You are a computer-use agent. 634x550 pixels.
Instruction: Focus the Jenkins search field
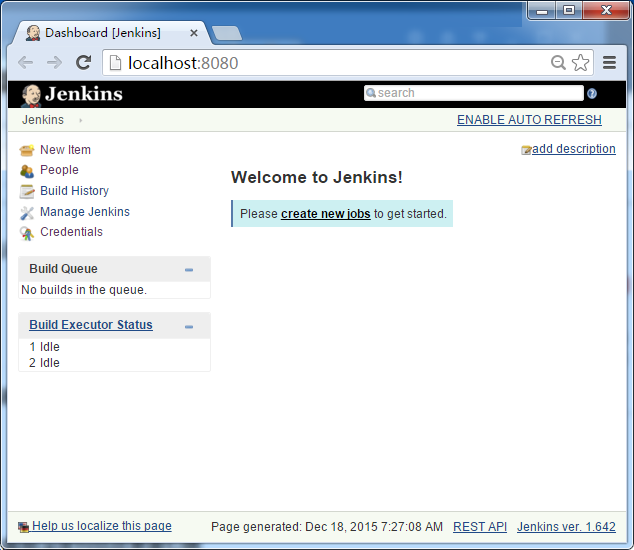(473, 93)
